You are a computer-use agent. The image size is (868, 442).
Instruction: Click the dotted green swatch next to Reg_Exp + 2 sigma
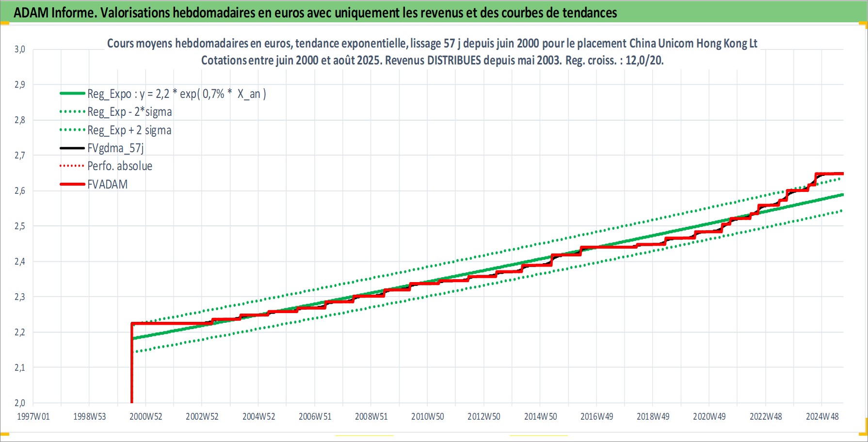72,130
